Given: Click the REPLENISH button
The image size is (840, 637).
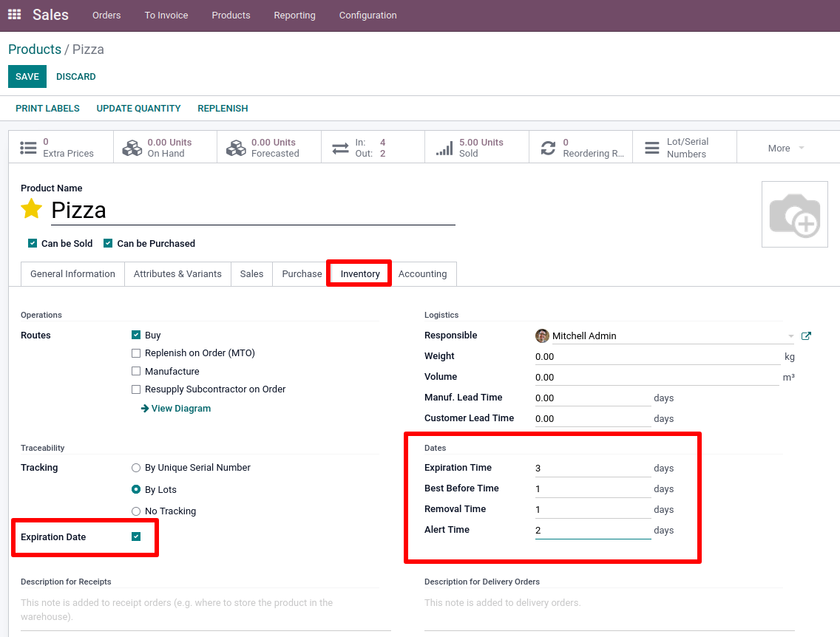Looking at the screenshot, I should (223, 108).
